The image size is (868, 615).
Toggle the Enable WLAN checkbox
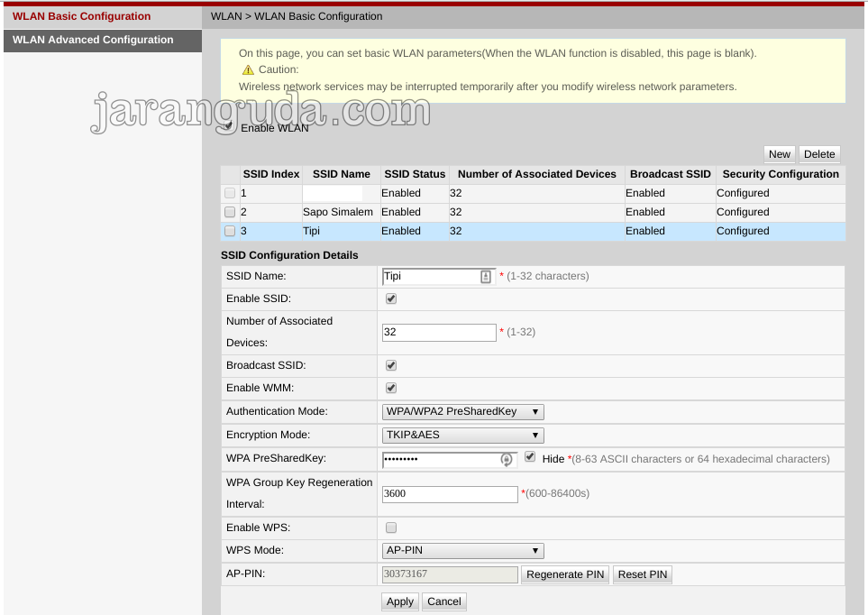point(228,126)
